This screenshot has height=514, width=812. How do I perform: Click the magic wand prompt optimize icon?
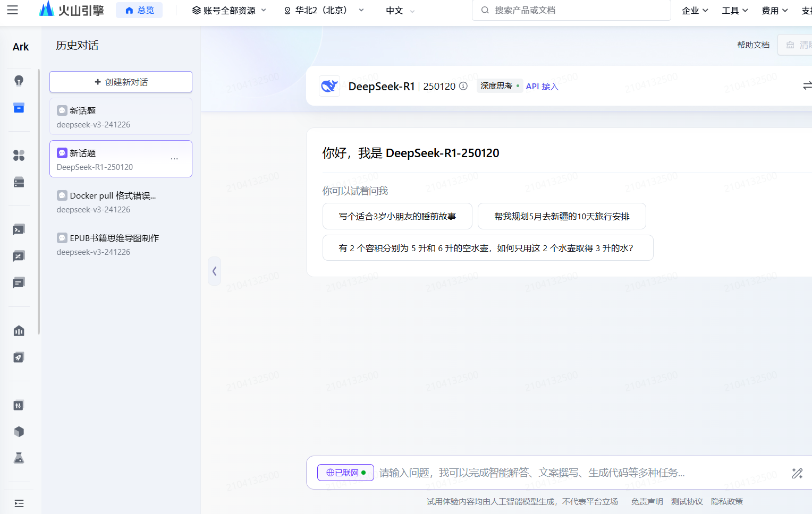pyautogui.click(x=797, y=473)
